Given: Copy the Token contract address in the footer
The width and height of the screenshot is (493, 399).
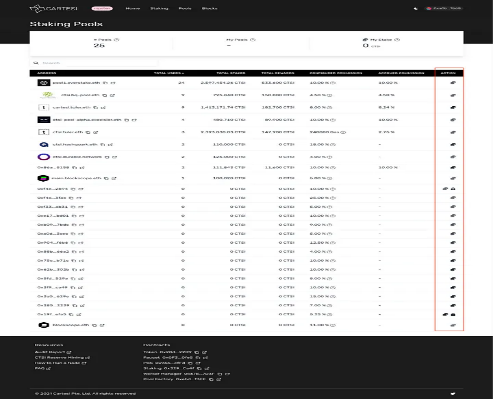Looking at the screenshot, I should (197, 352).
